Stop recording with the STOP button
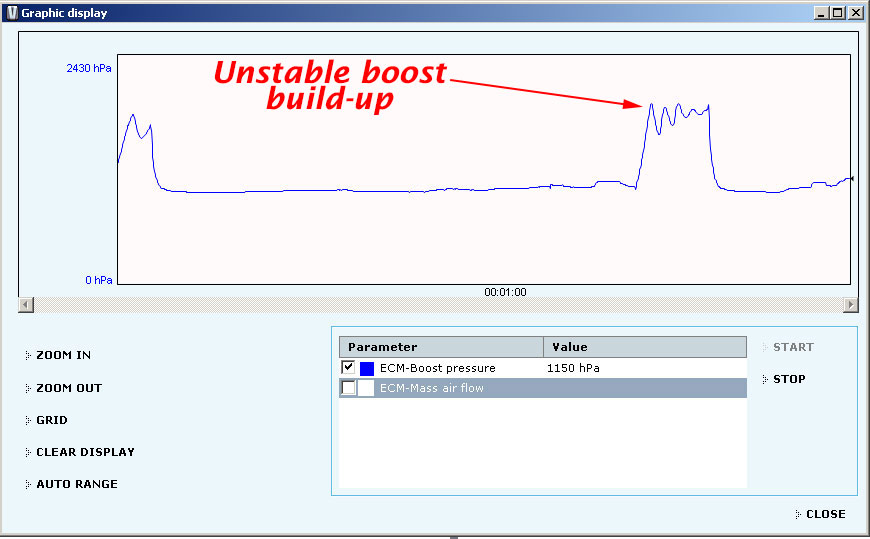 click(x=784, y=379)
